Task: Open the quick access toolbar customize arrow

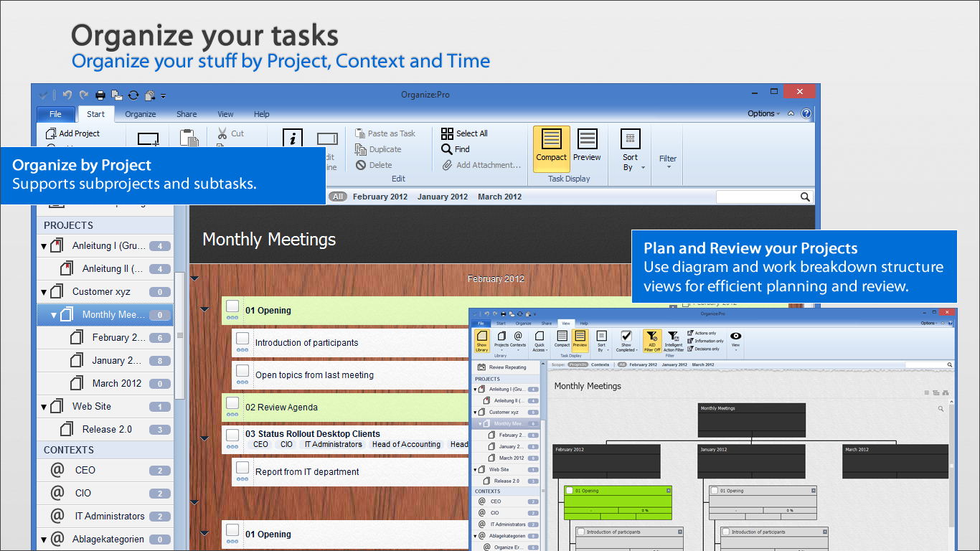Action: (x=164, y=95)
